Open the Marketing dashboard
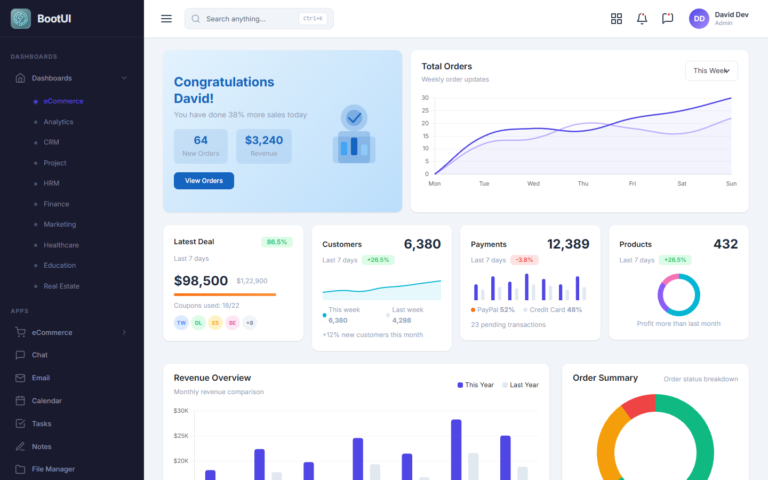 [x=60, y=224]
